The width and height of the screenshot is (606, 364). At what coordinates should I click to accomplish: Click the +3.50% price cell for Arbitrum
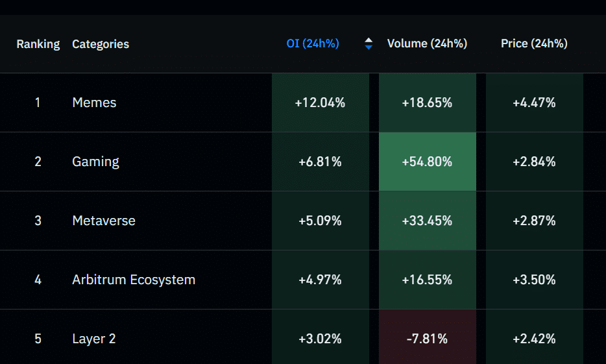pos(534,280)
